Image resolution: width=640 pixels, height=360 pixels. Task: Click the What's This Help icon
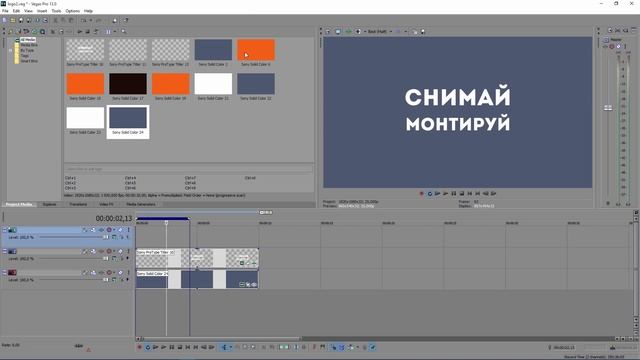[126, 20]
